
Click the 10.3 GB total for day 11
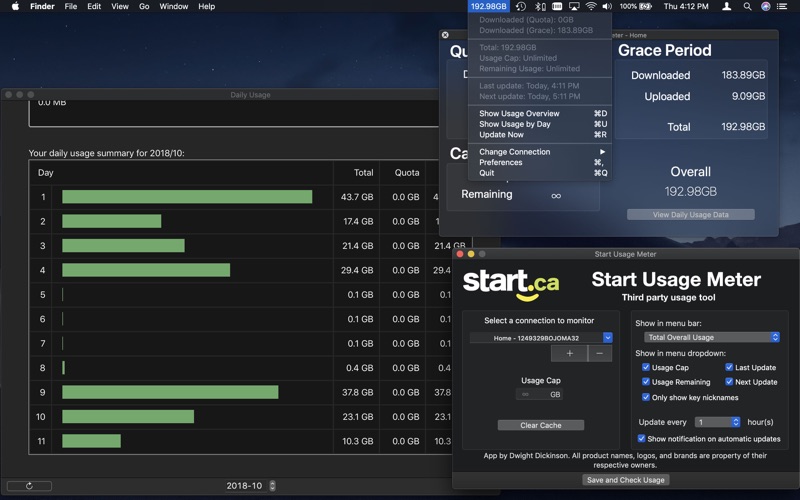click(357, 441)
